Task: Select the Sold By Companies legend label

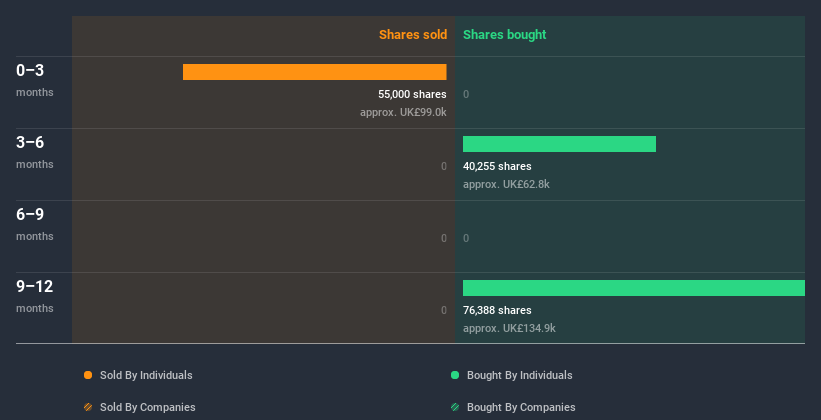Action: pyautogui.click(x=148, y=407)
